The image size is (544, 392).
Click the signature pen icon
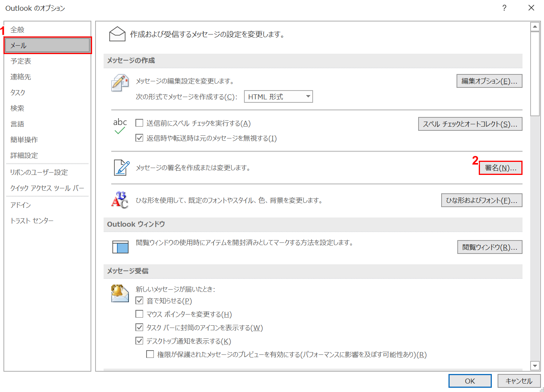point(122,168)
